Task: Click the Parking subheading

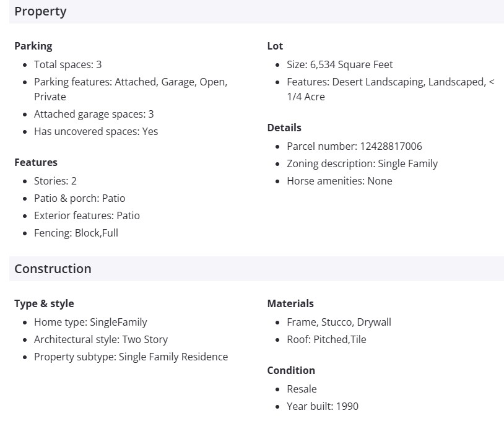Action: (x=33, y=46)
